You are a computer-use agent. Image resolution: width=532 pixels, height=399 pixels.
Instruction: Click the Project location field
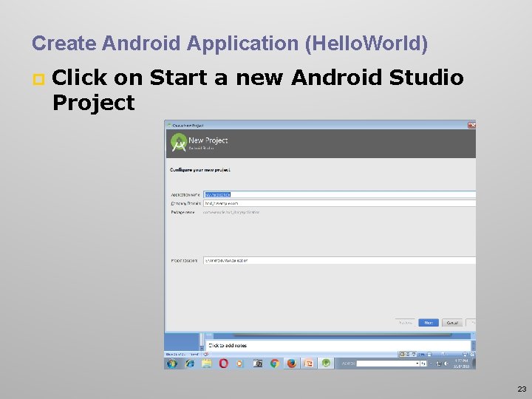pyautogui.click(x=340, y=260)
